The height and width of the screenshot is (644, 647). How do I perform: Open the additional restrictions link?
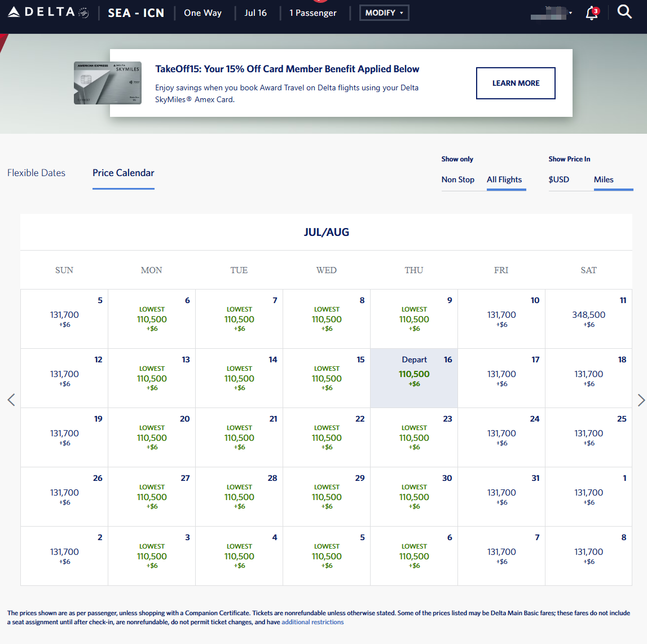[x=313, y=622]
